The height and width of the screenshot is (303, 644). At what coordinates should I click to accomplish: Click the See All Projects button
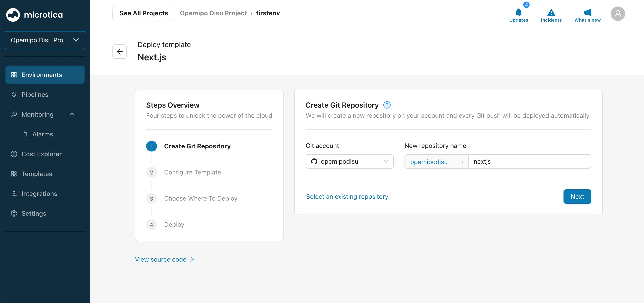click(144, 13)
